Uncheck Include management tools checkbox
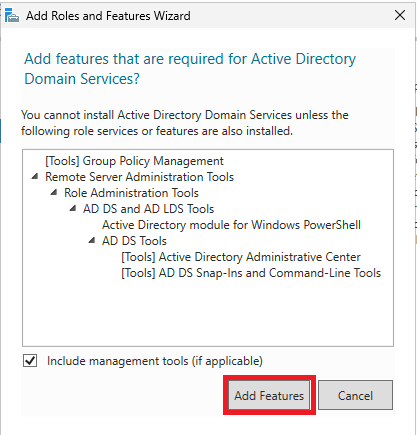The width and height of the screenshot is (417, 435). (x=30, y=361)
